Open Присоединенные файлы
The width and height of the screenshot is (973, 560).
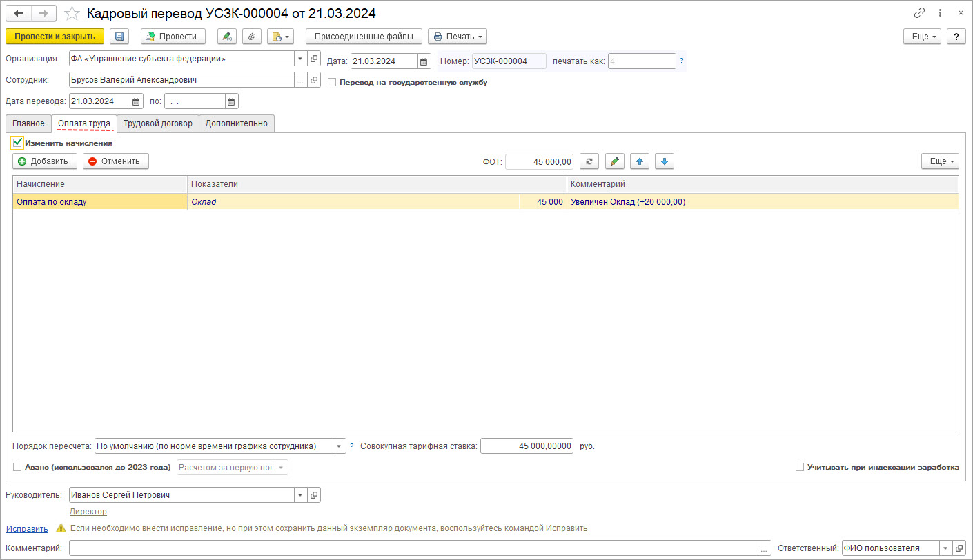364,36
